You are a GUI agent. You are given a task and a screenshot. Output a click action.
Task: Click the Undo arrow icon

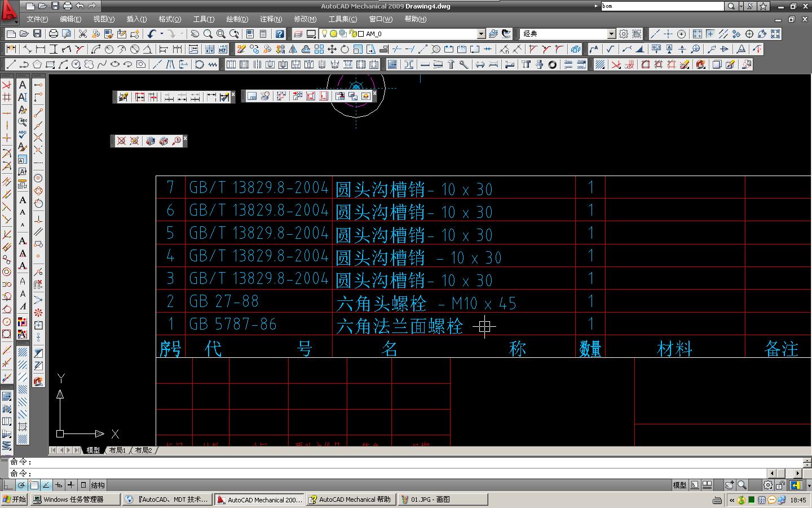(x=151, y=34)
